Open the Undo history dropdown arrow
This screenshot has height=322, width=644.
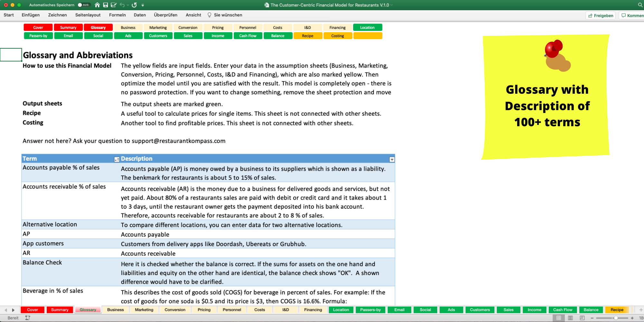(x=128, y=5)
